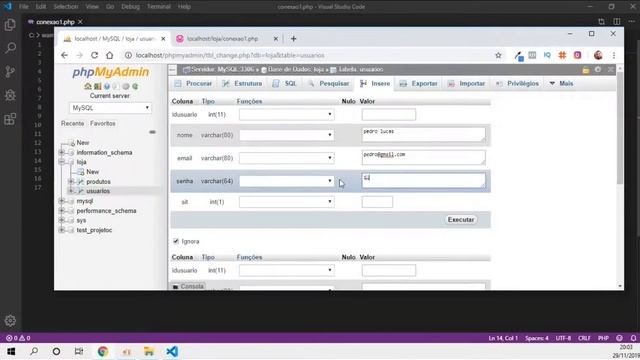
Task: Open test_projetoc database in tree
Action: [x=94, y=230]
